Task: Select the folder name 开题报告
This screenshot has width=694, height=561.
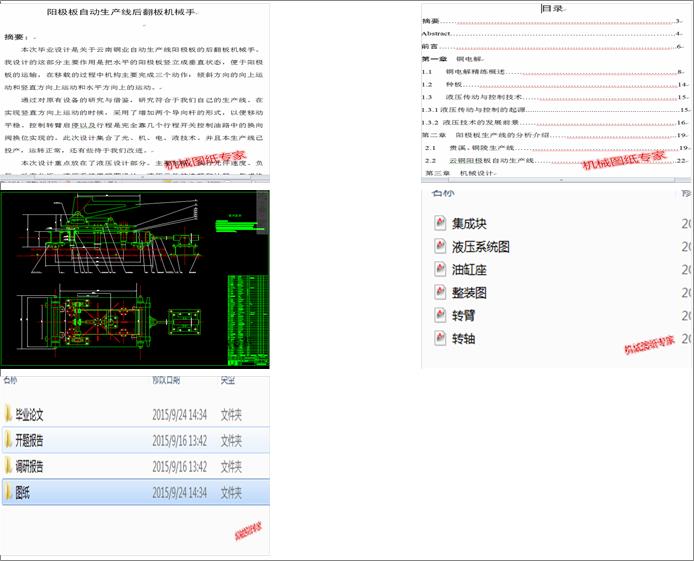Action: point(29,440)
